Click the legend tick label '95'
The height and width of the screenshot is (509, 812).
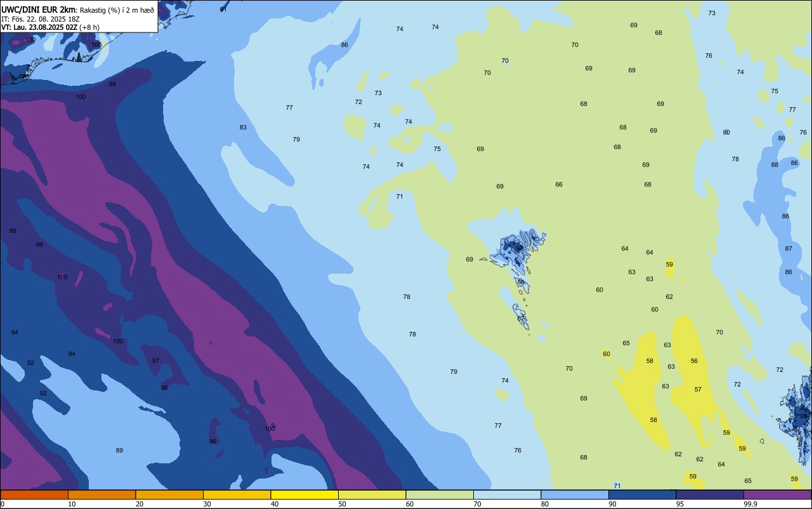point(680,504)
